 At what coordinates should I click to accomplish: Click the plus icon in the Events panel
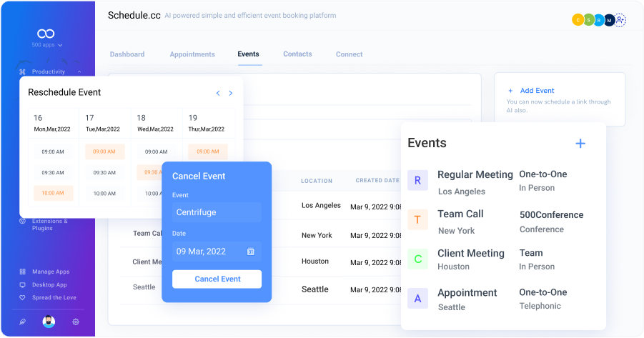pyautogui.click(x=580, y=144)
